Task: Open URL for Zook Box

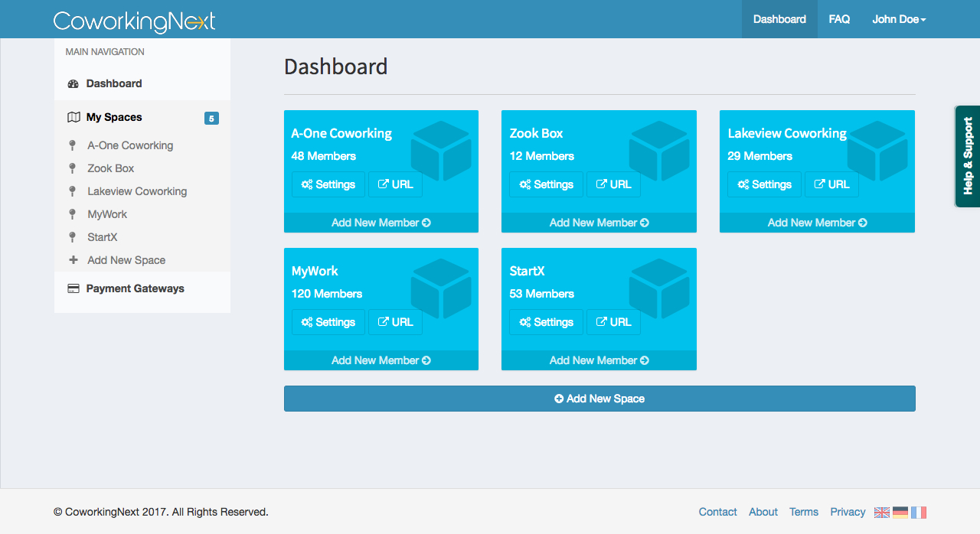Action: click(x=613, y=184)
